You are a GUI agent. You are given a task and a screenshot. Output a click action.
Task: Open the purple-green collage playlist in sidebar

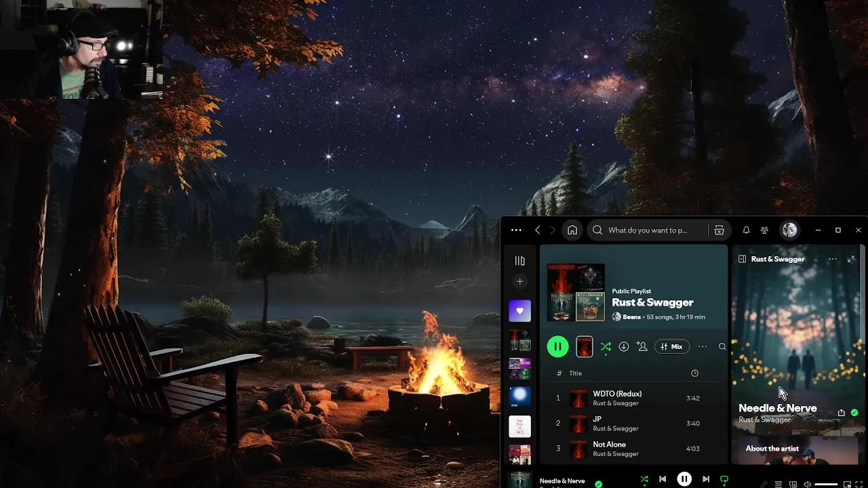coord(520,369)
